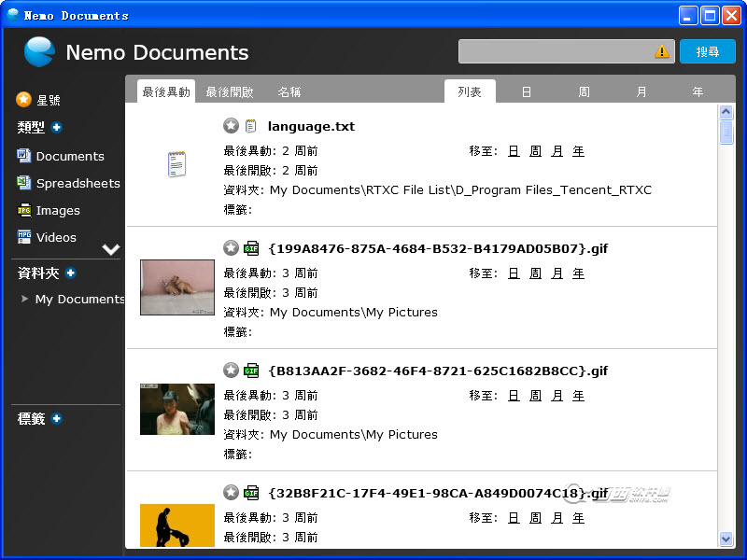Add a new tag with plus icon
Screen dimensions: 747x560
tap(57, 418)
